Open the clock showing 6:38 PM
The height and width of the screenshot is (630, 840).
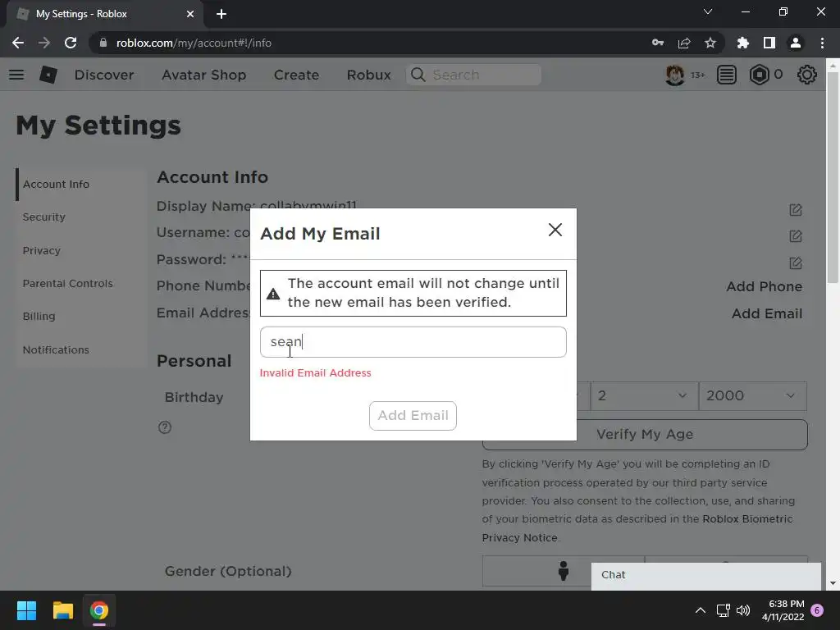point(783,610)
